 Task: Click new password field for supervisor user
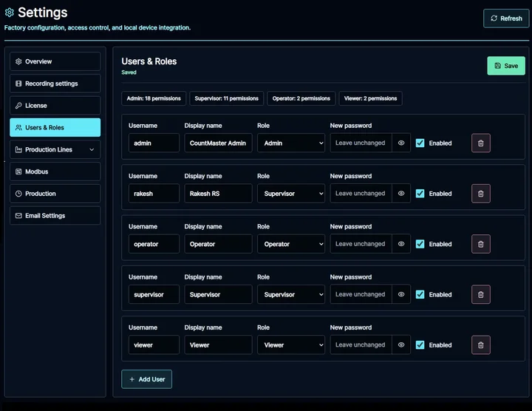pyautogui.click(x=361, y=295)
